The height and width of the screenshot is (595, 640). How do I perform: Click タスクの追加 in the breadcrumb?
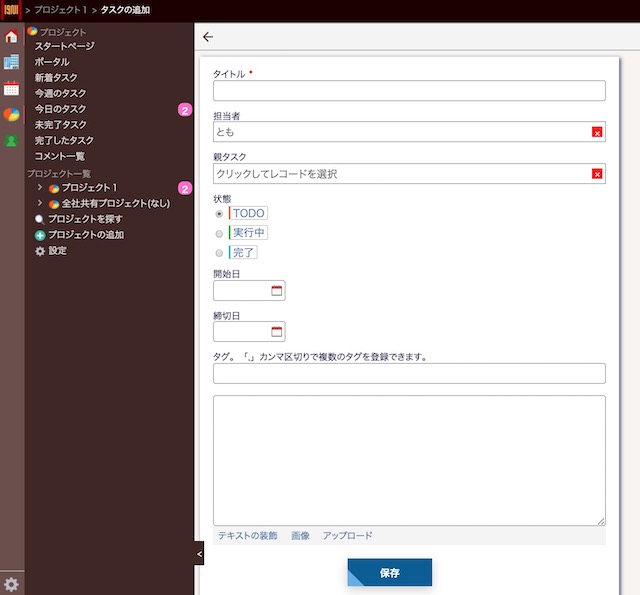point(125,10)
